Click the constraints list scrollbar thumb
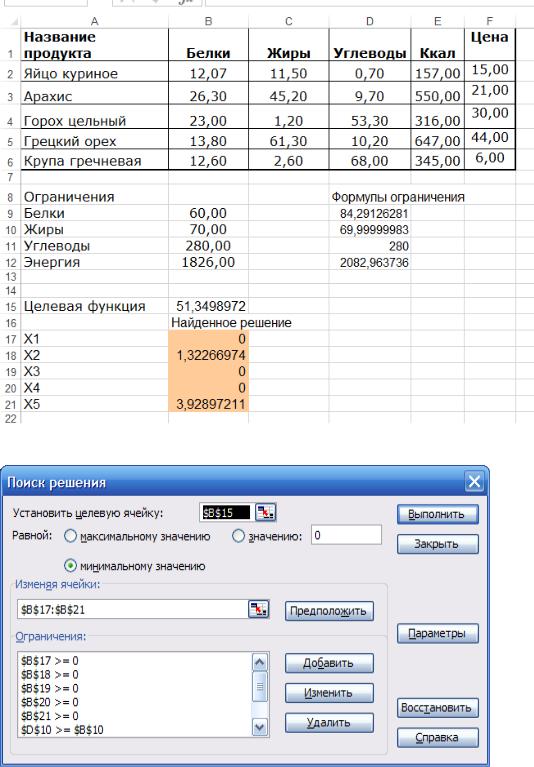 (x=260, y=686)
